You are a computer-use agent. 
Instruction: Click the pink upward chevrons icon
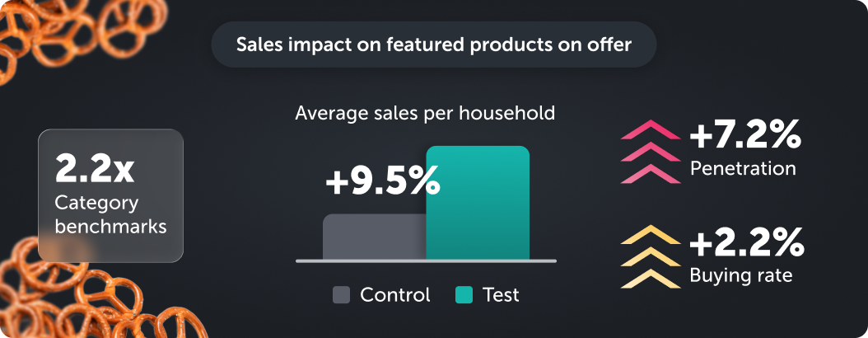pos(650,152)
